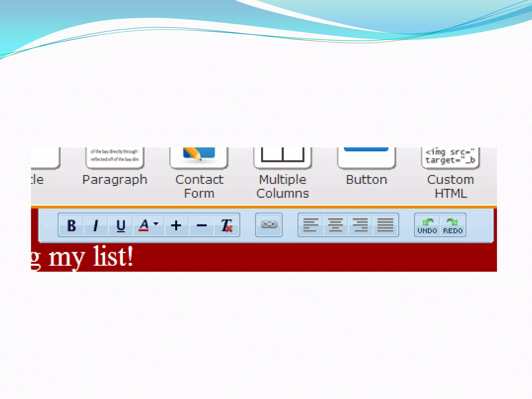Image resolution: width=532 pixels, height=399 pixels.
Task: Clear text formatting icon
Action: (x=227, y=225)
